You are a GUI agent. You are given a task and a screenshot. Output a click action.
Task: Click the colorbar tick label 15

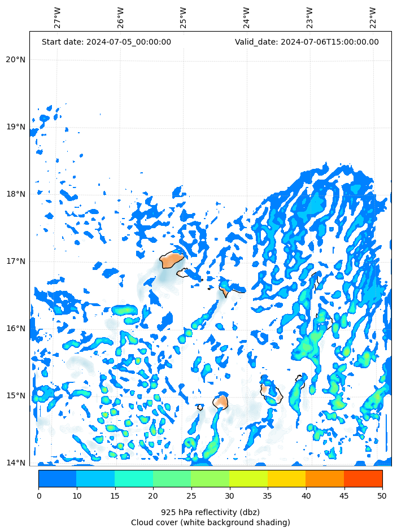(115, 496)
